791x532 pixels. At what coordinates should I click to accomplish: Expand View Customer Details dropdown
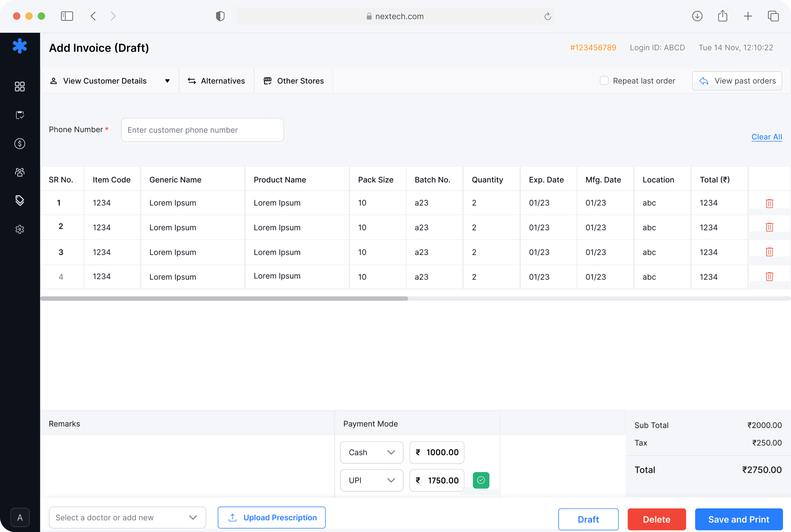110,81
